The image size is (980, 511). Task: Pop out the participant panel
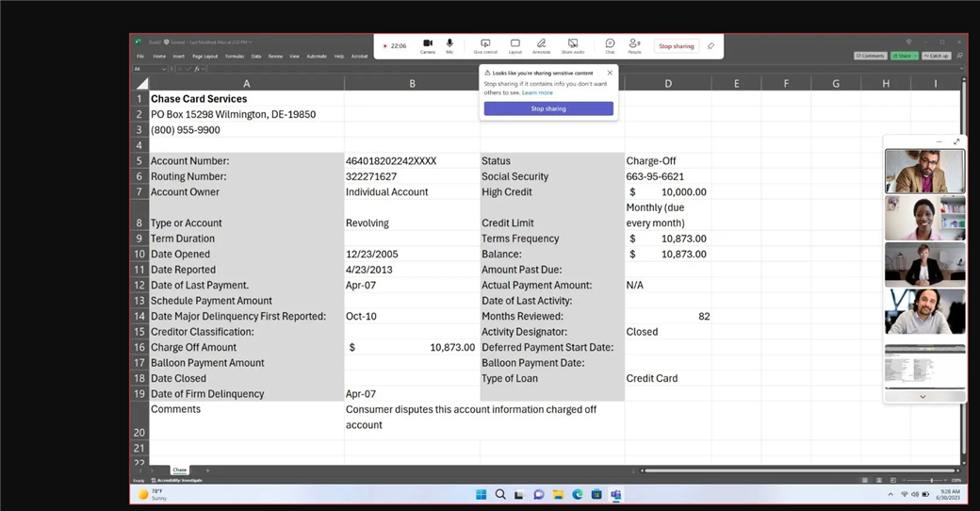956,141
